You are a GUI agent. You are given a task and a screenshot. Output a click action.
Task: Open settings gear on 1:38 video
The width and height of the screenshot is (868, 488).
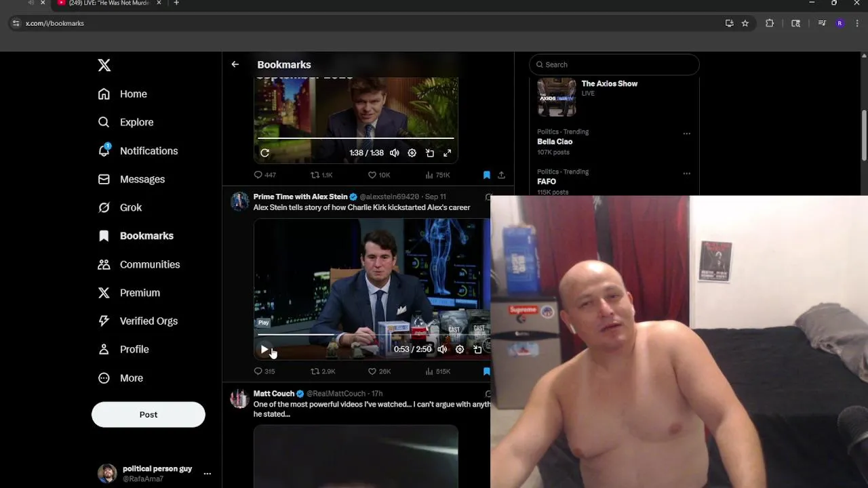pos(412,153)
